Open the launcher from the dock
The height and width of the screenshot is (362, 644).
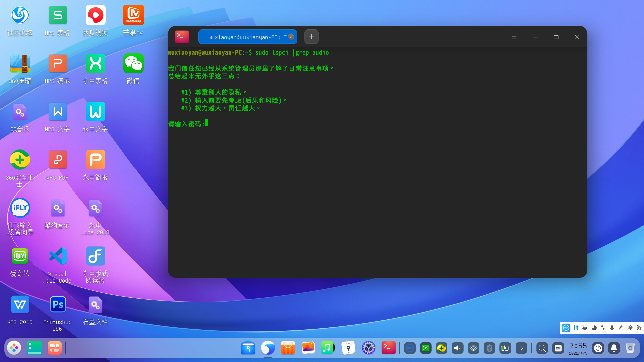[x=14, y=348]
